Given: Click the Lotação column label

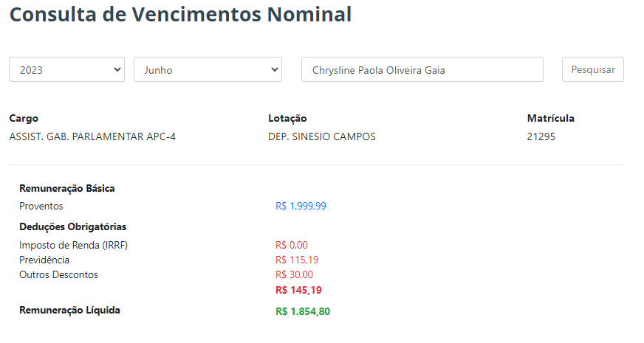Looking at the screenshot, I should 287,118.
